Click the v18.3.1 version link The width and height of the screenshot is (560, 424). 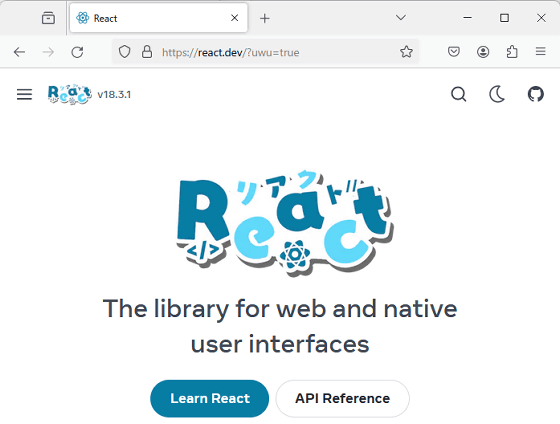click(114, 95)
